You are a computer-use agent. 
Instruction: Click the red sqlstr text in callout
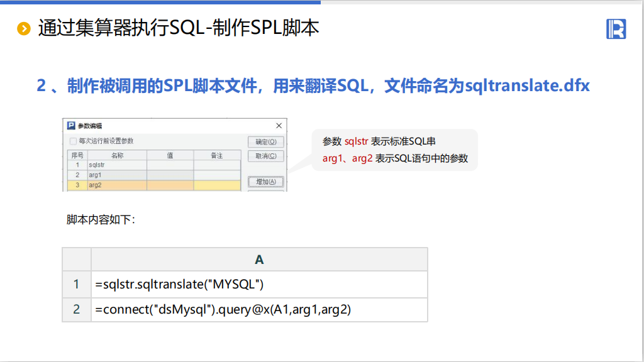(x=356, y=141)
